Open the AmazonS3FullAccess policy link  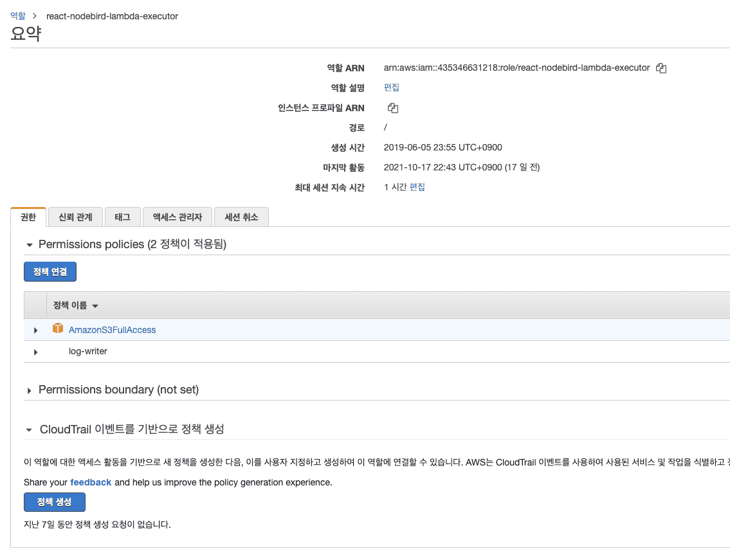[x=113, y=330]
